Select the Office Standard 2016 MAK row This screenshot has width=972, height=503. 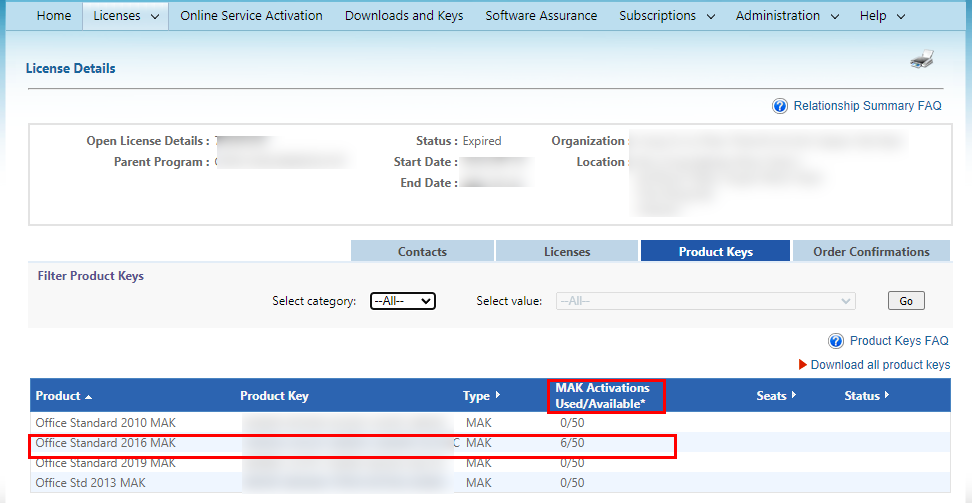[x=490, y=443]
